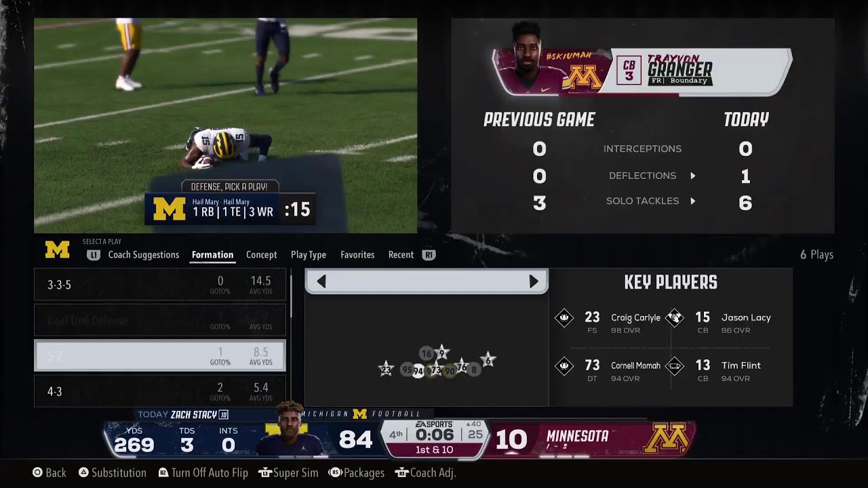868x488 pixels.
Task: Click the Michigan score 84
Action: 355,440
